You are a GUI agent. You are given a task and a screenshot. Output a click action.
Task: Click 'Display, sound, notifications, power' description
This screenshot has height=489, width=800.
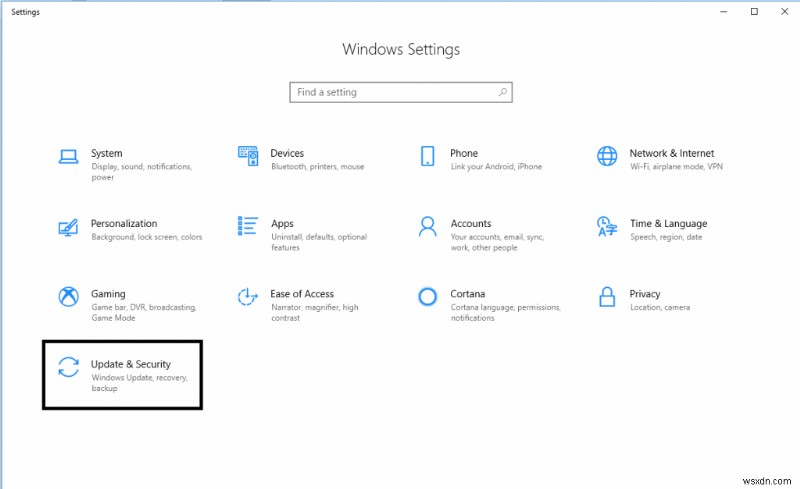tap(142, 172)
